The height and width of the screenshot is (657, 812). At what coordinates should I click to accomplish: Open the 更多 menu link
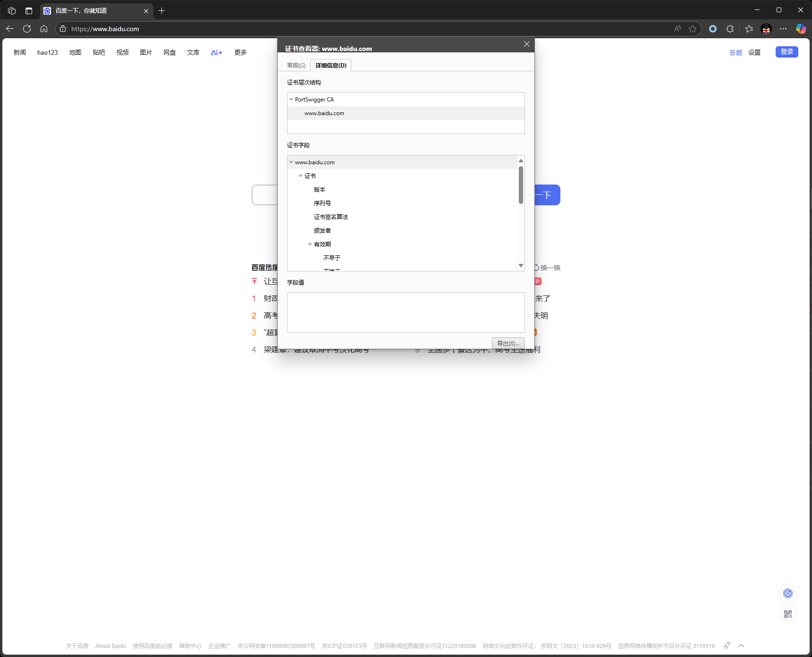[x=240, y=52]
